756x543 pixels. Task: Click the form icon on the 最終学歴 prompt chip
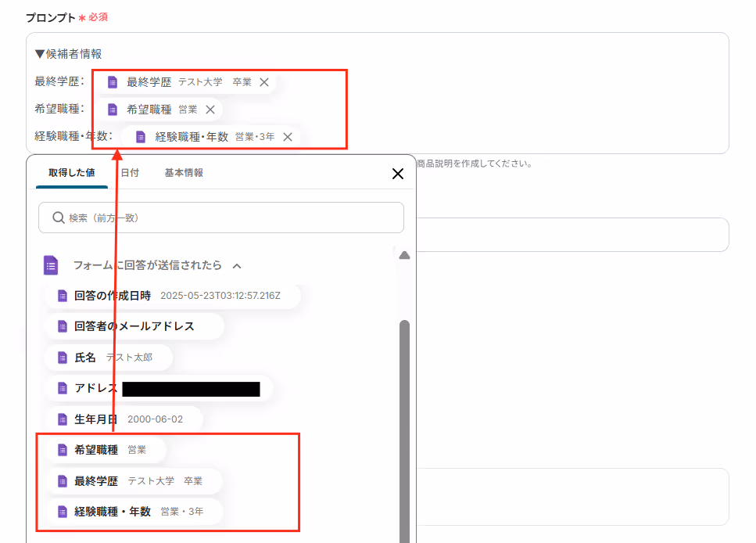coord(113,82)
